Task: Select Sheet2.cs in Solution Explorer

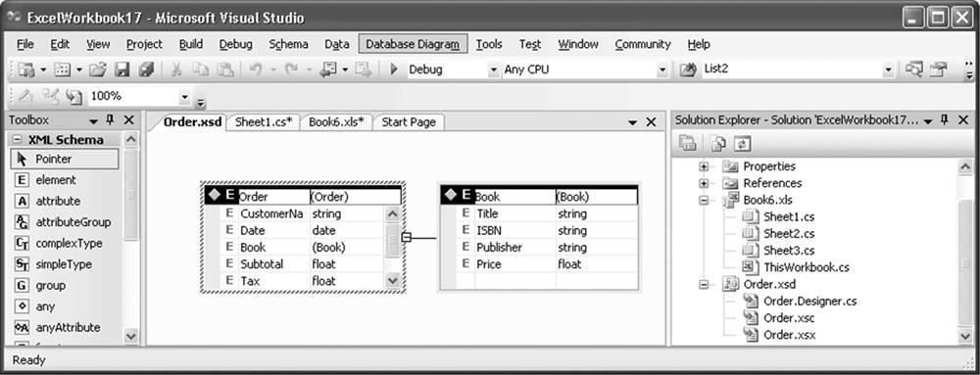Action: [789, 234]
